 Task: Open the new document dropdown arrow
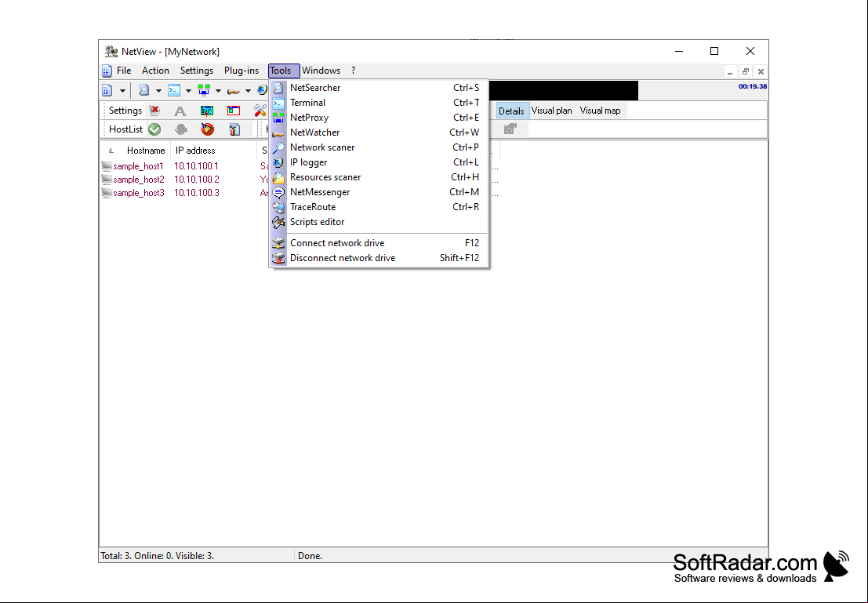[x=122, y=91]
